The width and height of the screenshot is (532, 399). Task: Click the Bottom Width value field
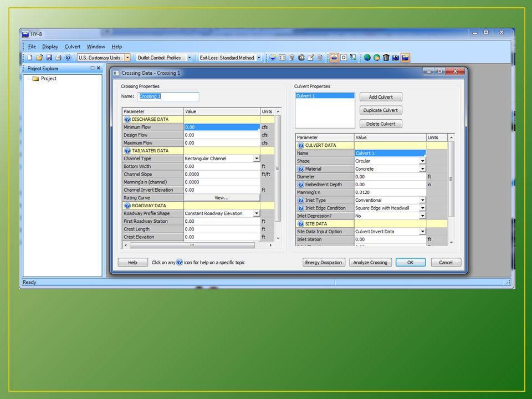pyautogui.click(x=222, y=167)
